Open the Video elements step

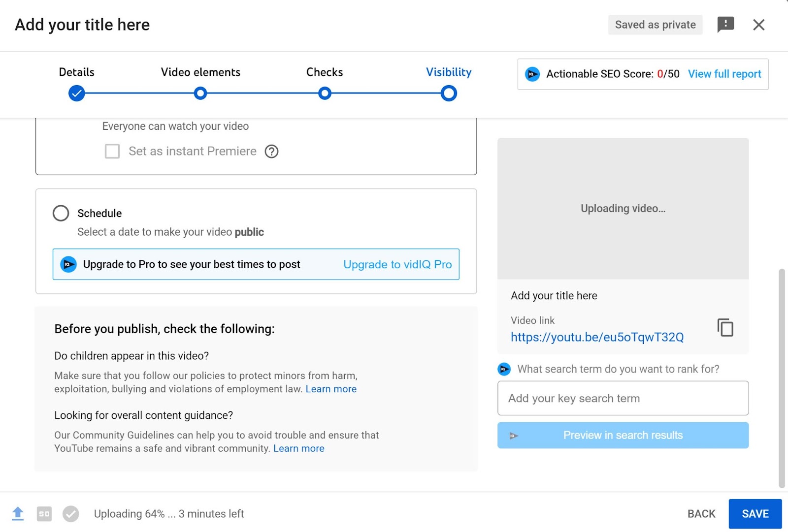(200, 93)
